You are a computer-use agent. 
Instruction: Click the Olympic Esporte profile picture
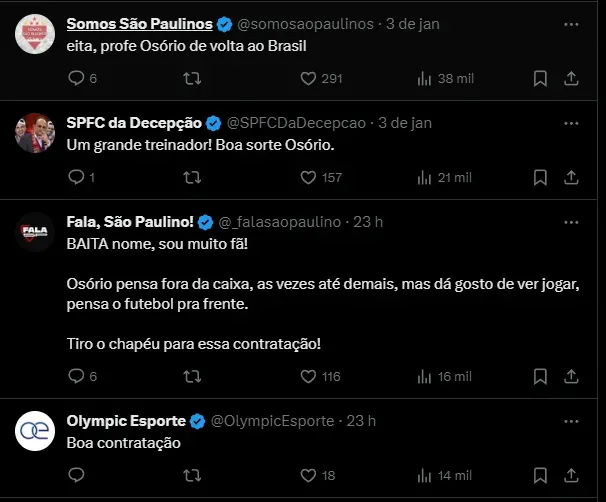[35, 432]
